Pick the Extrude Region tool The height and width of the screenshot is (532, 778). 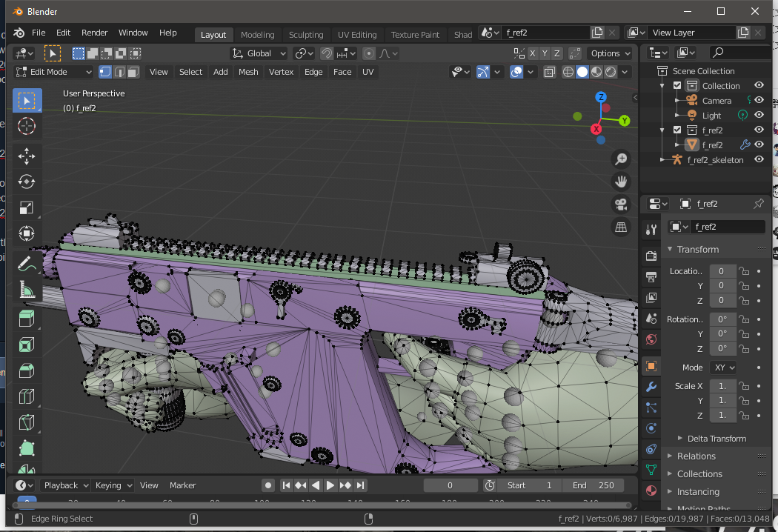27,319
